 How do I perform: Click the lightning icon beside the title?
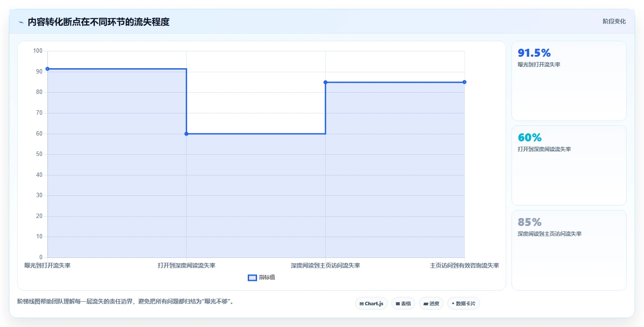(x=21, y=22)
